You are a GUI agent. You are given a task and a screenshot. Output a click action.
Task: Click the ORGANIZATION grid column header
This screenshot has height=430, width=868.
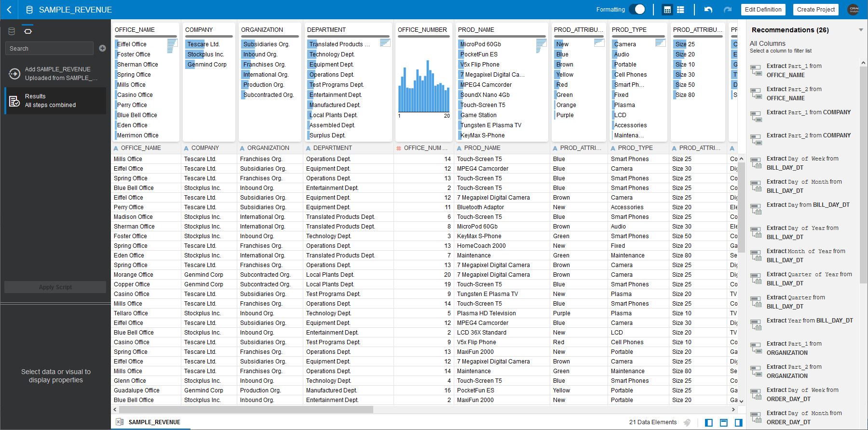(x=271, y=148)
